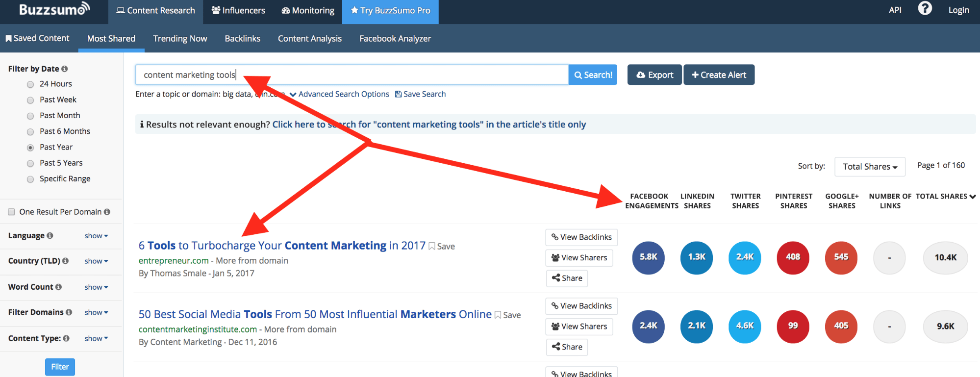Click info icon next to Language
The height and width of the screenshot is (377, 980).
pyautogui.click(x=50, y=236)
